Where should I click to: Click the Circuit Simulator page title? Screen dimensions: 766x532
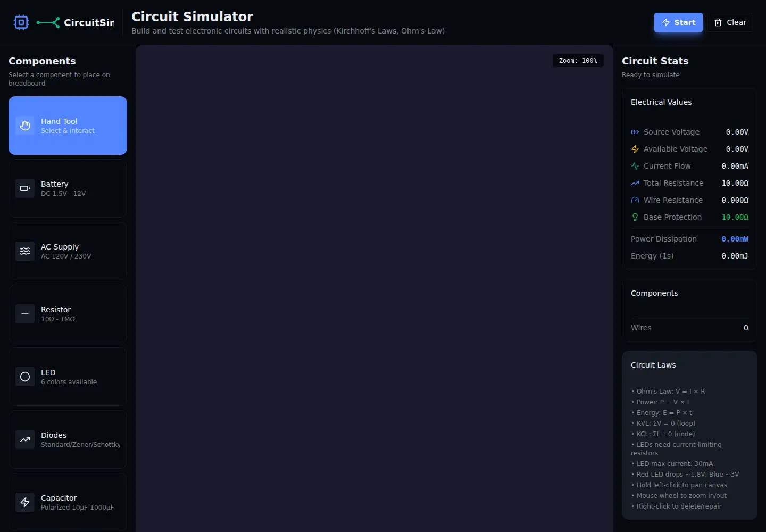pos(192,16)
